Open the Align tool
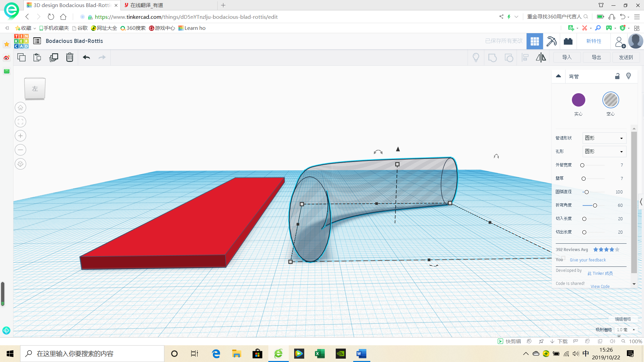The image size is (644, 362). [525, 58]
